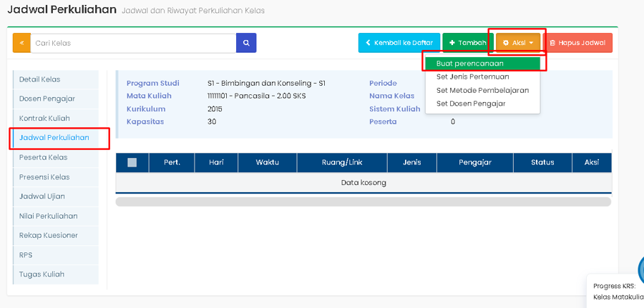Select Set Metode Pembelajaran menu option
This screenshot has width=644, height=308.
pos(482,90)
